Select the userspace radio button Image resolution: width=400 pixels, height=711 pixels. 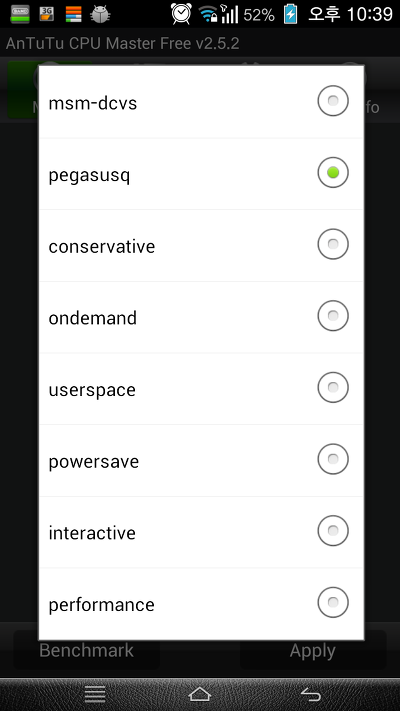(x=333, y=387)
